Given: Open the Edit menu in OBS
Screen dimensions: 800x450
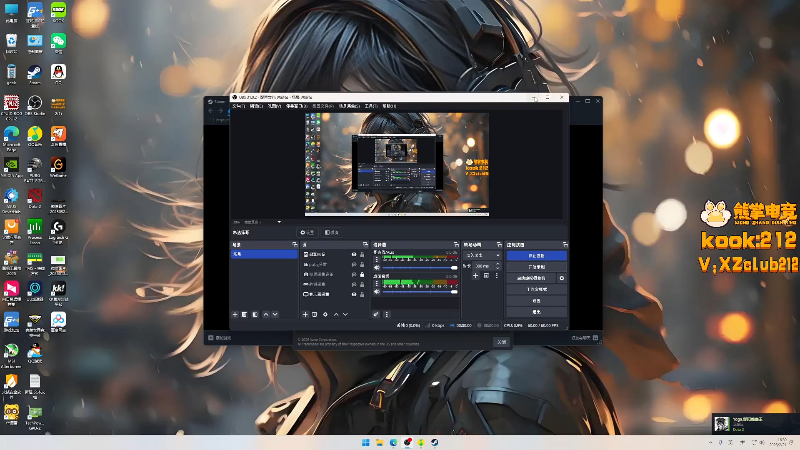Looking at the screenshot, I should tap(256, 106).
